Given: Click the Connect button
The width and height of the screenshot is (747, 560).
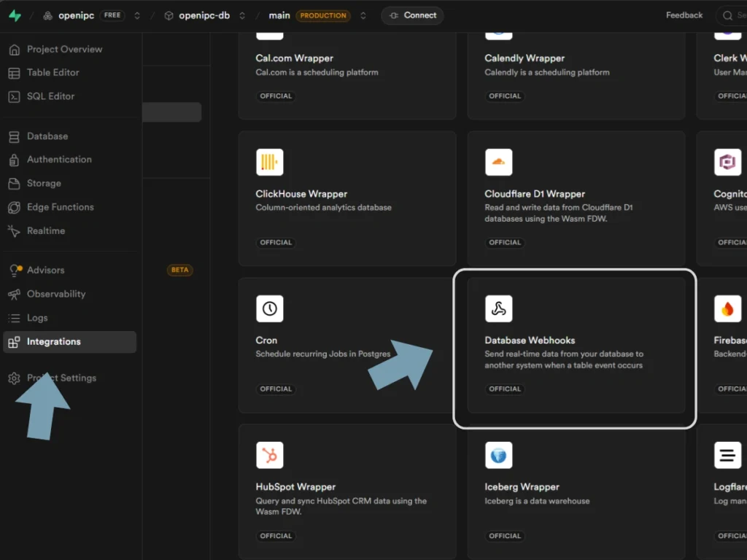Looking at the screenshot, I should coord(412,16).
